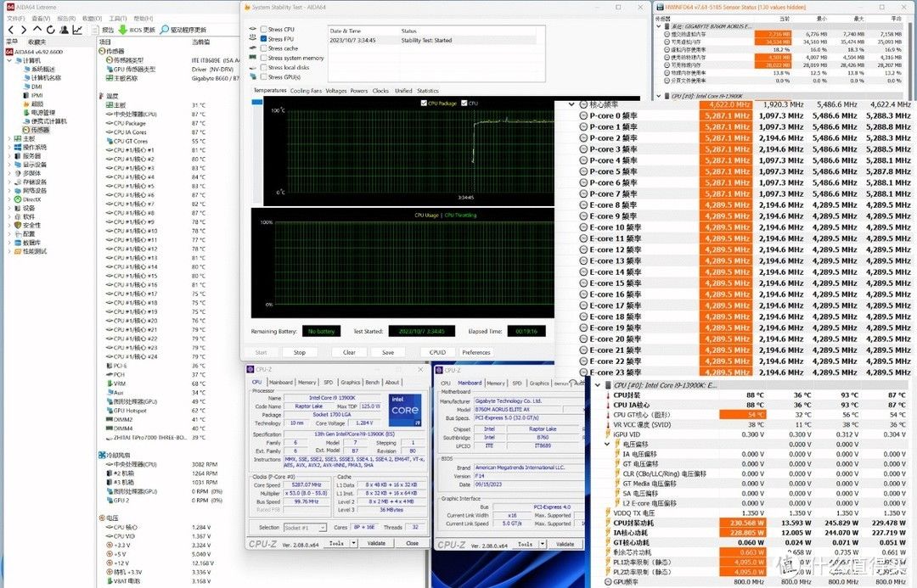Collapse the 计算机 tree node in AIDA64
Screen dimensions: 917x588
point(9,60)
